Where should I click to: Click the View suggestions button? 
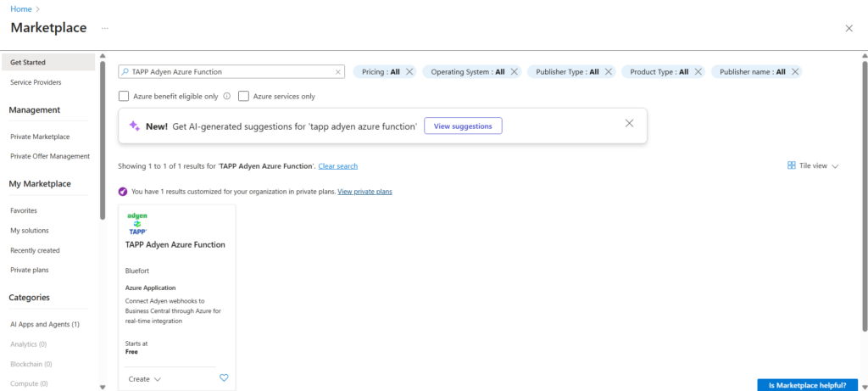coord(463,126)
